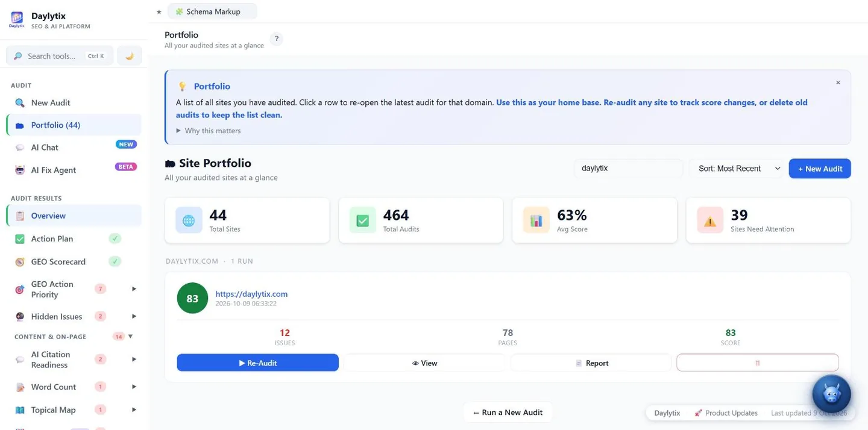Click the Report button
Viewport: 868px width, 430px height.
pos(591,363)
